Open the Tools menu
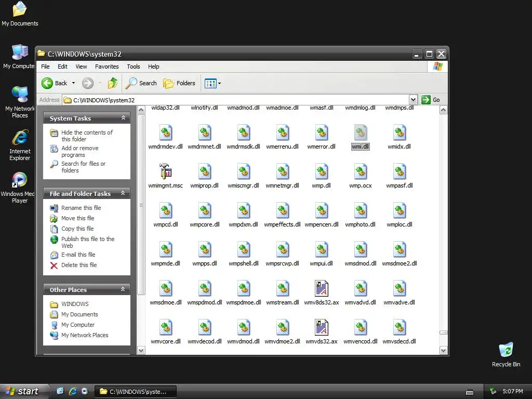This screenshot has height=399, width=532. coord(134,66)
